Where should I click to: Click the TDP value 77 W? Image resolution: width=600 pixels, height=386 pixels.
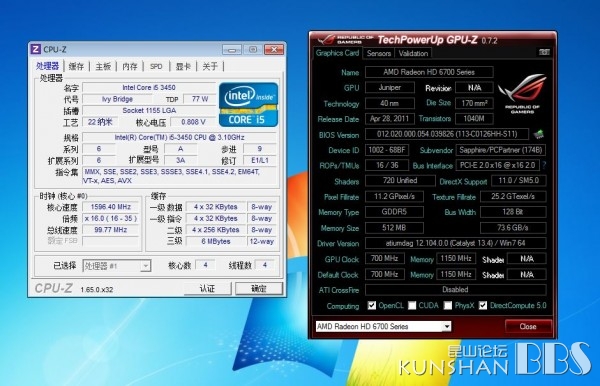[x=199, y=99]
